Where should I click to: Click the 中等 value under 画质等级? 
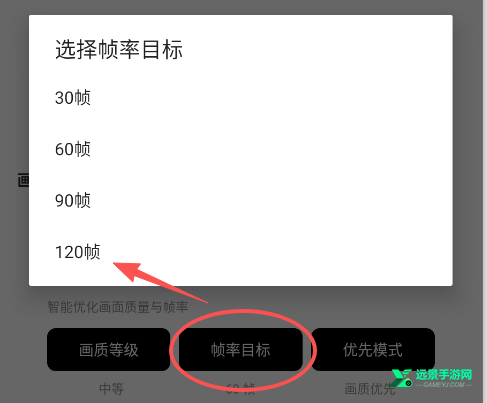click(112, 389)
